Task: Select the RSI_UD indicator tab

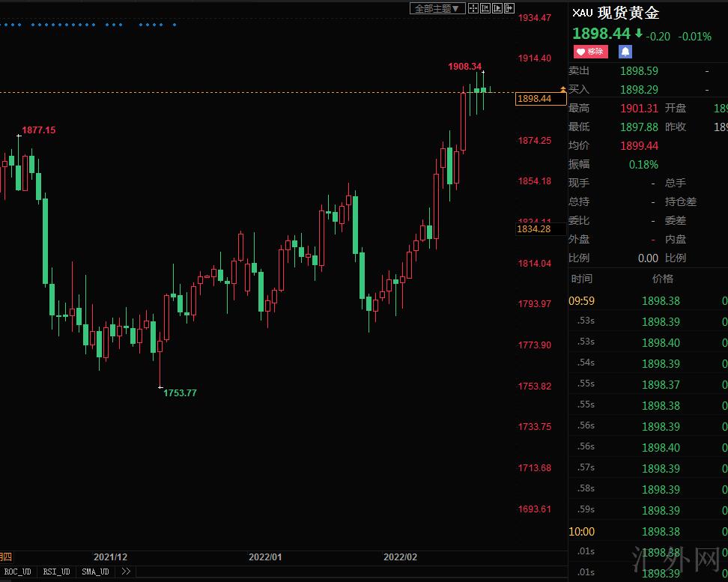Action: 56,572
